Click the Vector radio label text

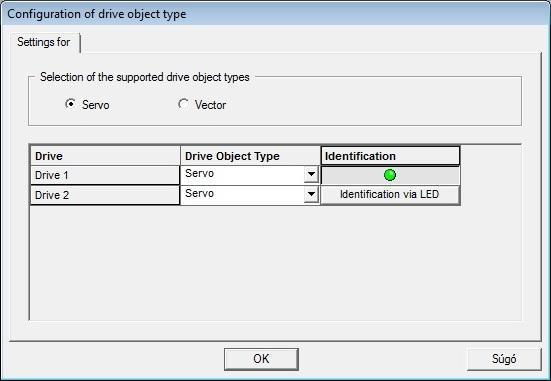[210, 105]
